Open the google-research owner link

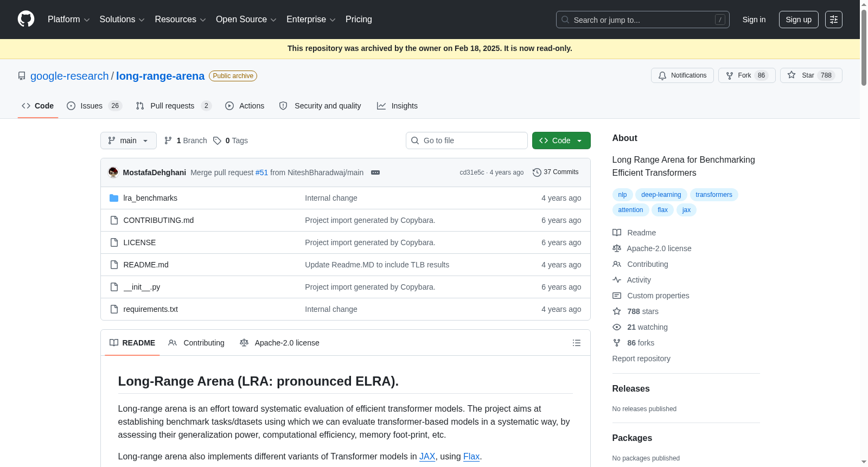click(x=69, y=76)
